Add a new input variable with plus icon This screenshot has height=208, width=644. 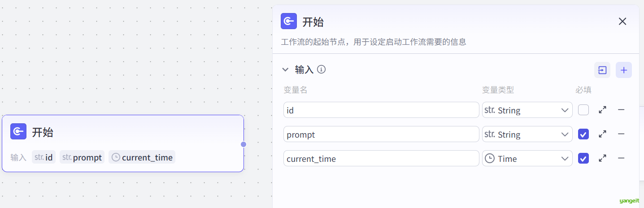tap(623, 70)
